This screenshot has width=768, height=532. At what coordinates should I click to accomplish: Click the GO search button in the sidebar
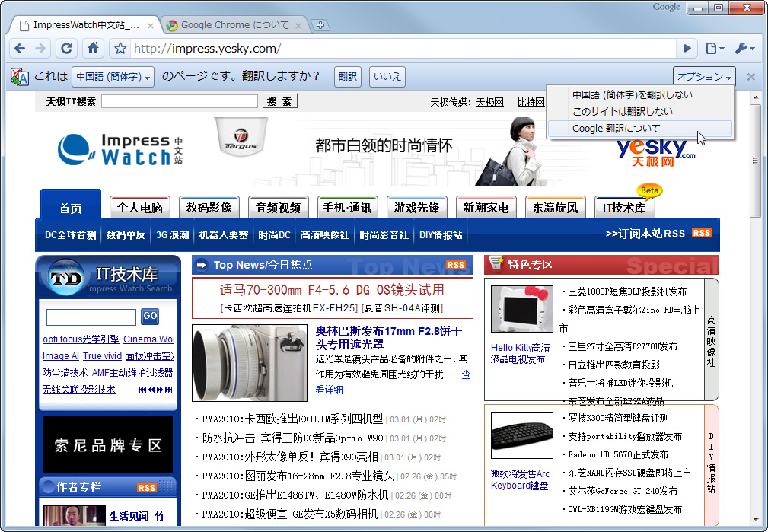(150, 317)
